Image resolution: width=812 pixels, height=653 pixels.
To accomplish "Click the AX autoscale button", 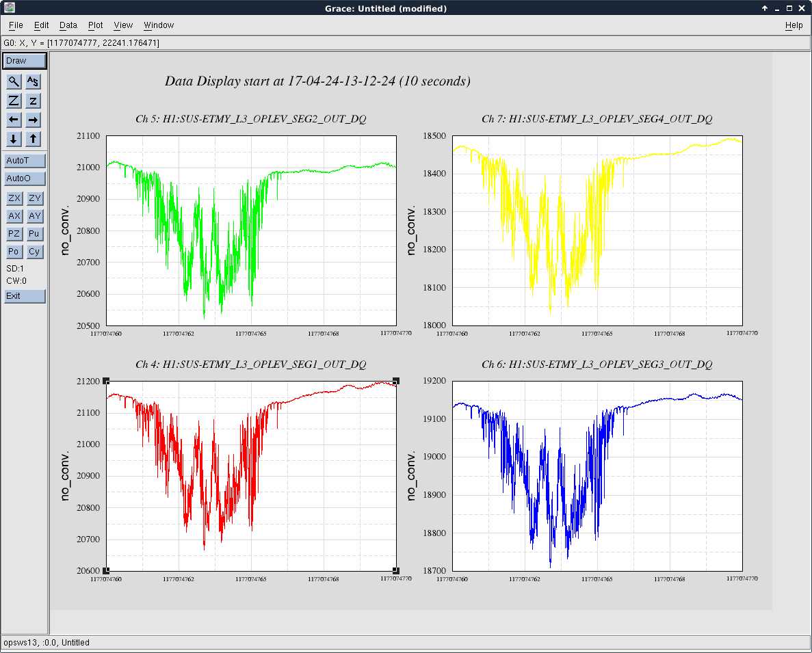I will tap(14, 216).
